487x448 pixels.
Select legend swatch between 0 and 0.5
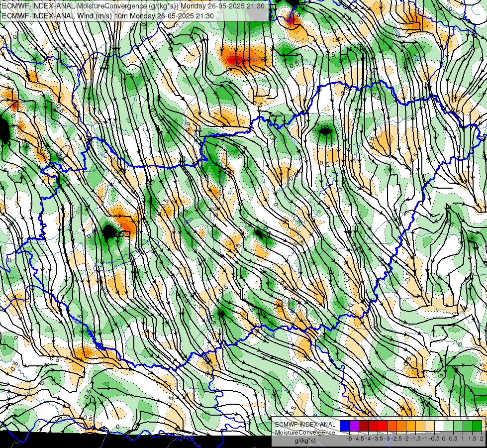449,426
